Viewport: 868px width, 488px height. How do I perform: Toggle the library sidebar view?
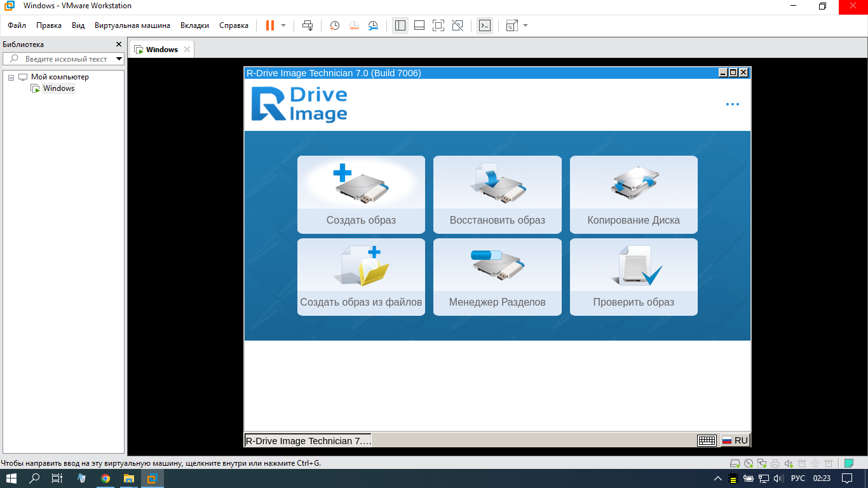point(400,25)
